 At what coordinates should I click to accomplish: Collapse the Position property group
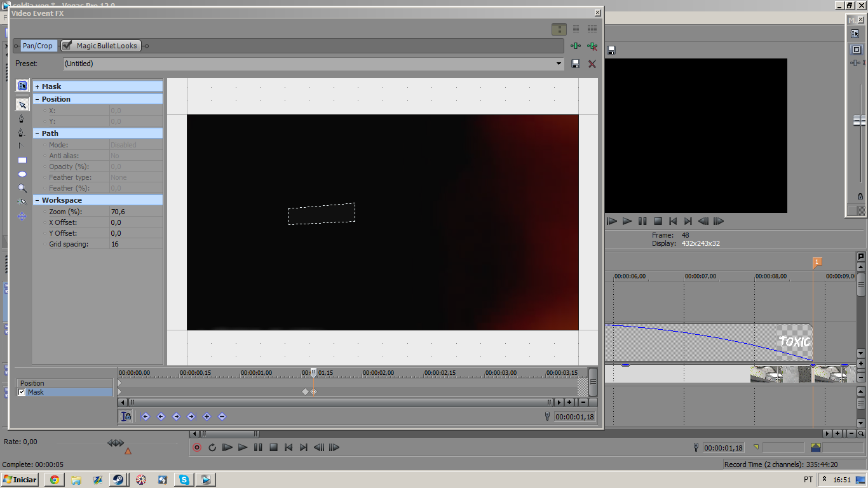37,99
